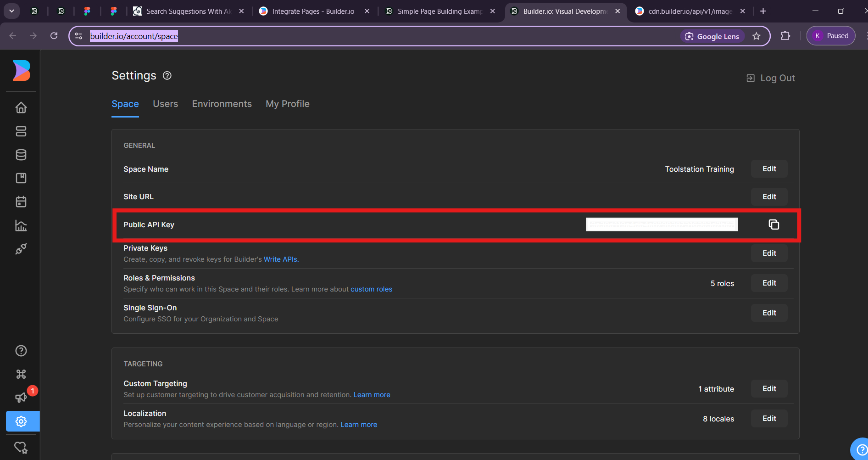The width and height of the screenshot is (868, 460).
Task: Click the announcements megaphone icon
Action: coord(21,398)
